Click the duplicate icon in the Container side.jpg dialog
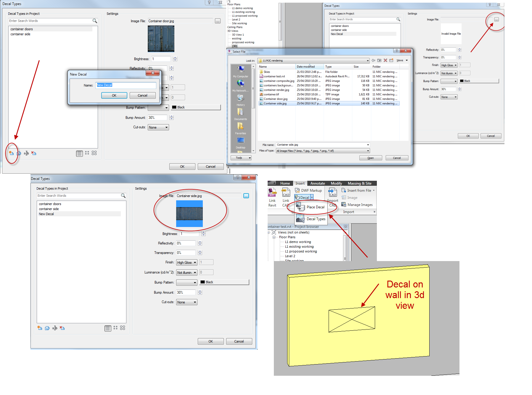Viewport: 532px width, 395px height. (47, 328)
